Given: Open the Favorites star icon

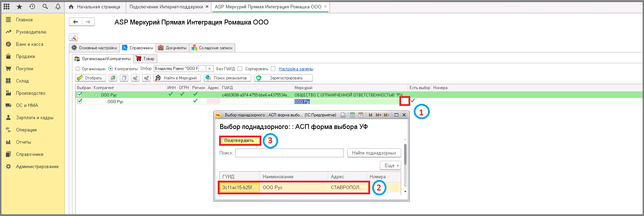Looking at the screenshot, I should (x=19, y=7).
